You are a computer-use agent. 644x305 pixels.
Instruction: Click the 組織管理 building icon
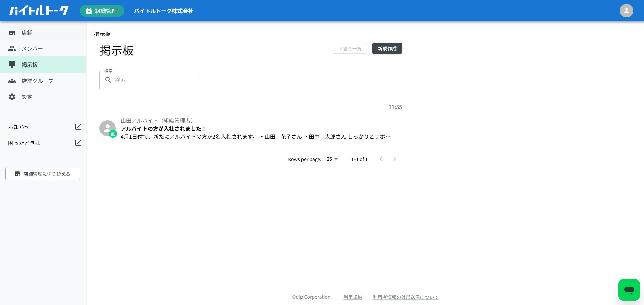coord(89,11)
